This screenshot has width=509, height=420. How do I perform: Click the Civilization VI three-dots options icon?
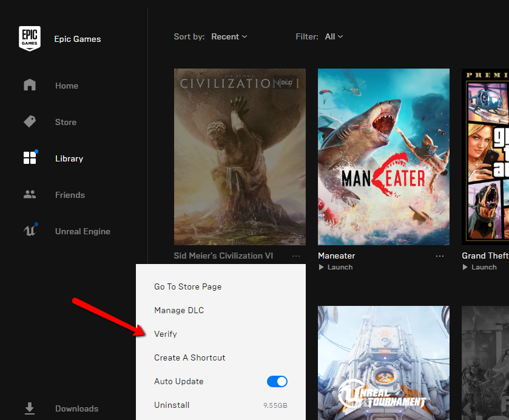295,256
